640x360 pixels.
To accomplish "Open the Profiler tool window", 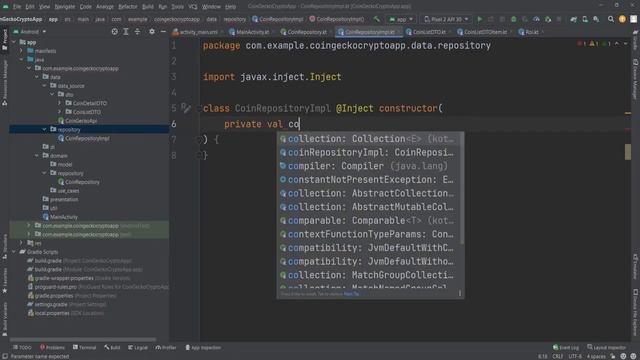I will (166, 347).
